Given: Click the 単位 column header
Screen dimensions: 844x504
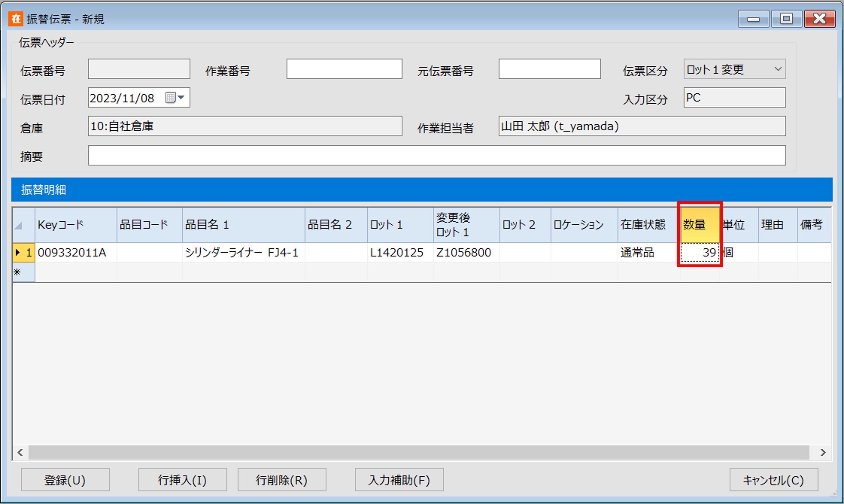Looking at the screenshot, I should click(x=739, y=225).
